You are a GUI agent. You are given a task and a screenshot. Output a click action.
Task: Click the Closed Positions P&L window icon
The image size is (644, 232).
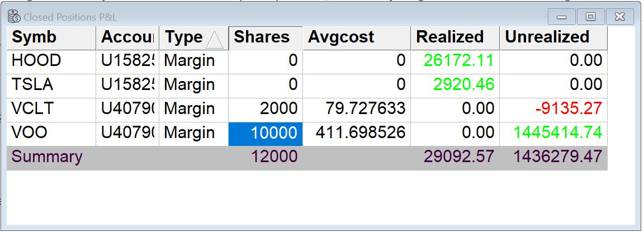click(x=14, y=17)
